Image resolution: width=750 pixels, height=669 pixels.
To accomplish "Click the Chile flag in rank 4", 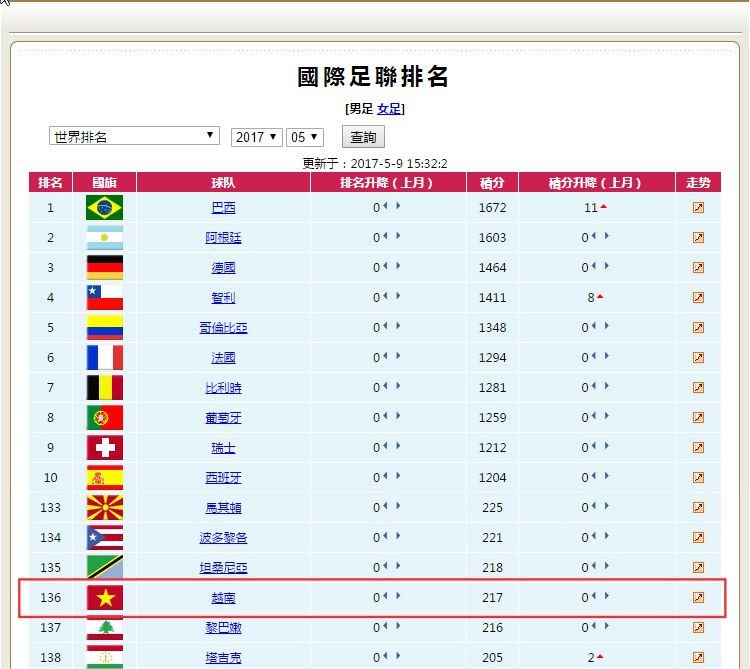I will (x=104, y=297).
